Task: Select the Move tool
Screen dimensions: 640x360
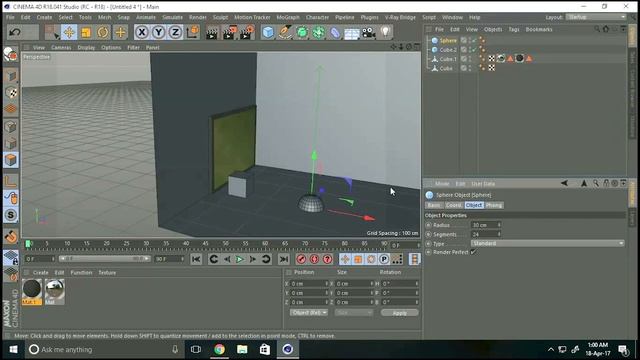Action: pos(69,32)
